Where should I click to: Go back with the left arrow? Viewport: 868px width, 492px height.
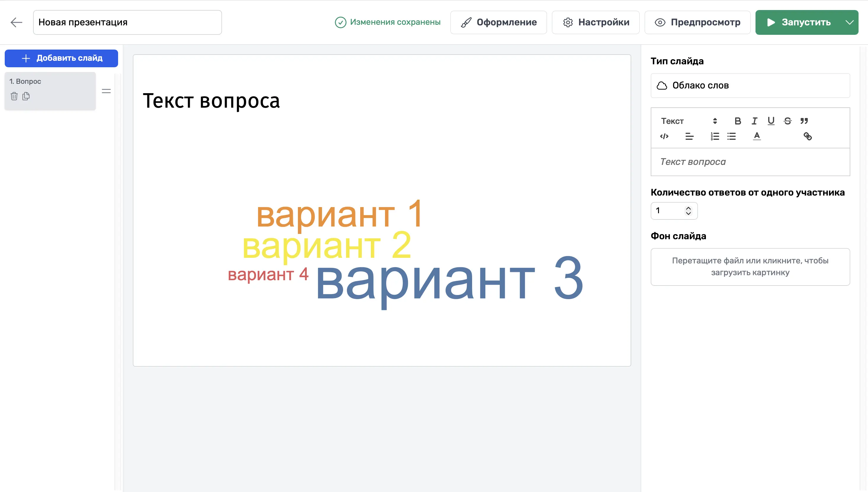[16, 22]
